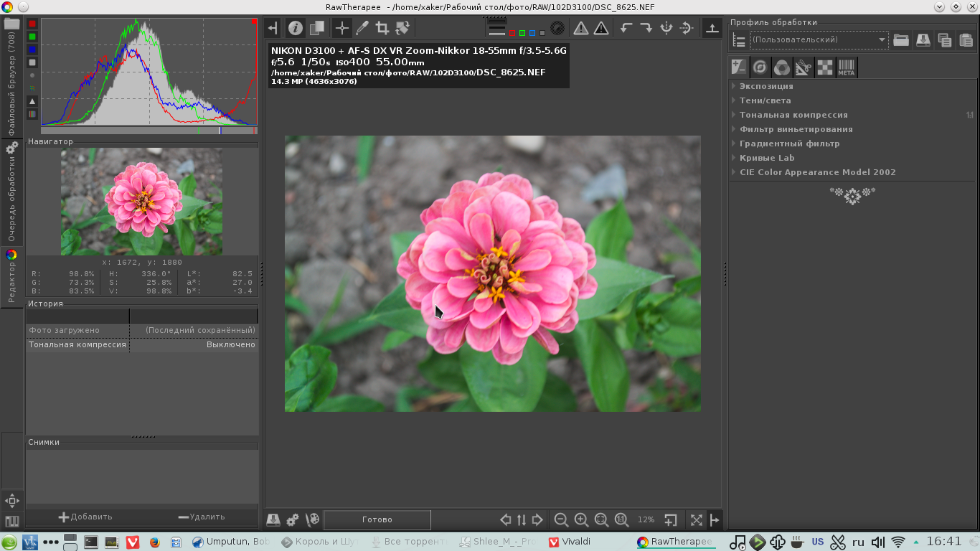Open the Редактор vertical tab
The image size is (980, 551).
point(11,277)
